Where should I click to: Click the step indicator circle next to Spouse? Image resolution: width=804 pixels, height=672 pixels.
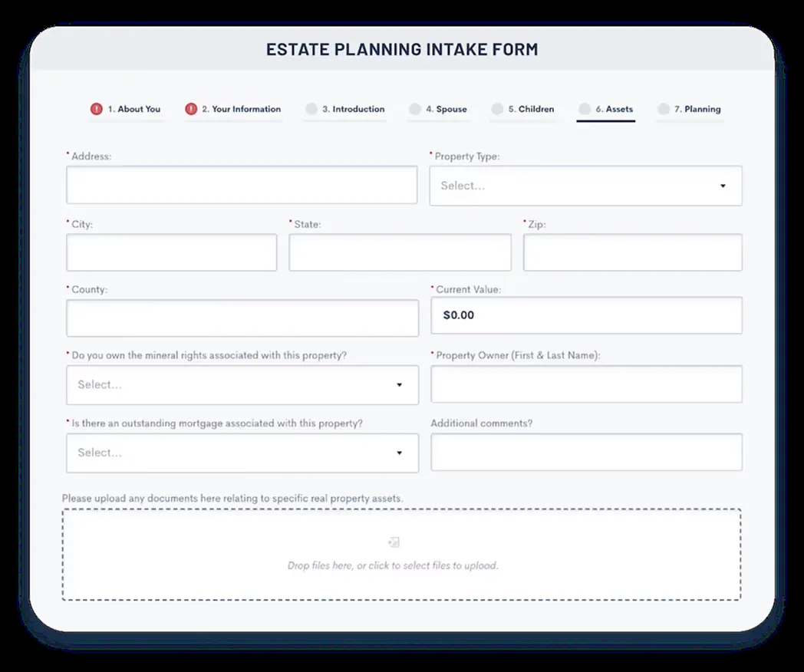pyautogui.click(x=416, y=109)
